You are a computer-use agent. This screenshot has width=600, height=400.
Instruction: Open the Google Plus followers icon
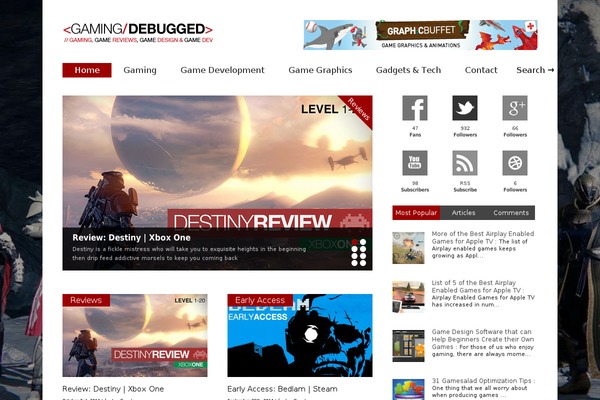(515, 108)
